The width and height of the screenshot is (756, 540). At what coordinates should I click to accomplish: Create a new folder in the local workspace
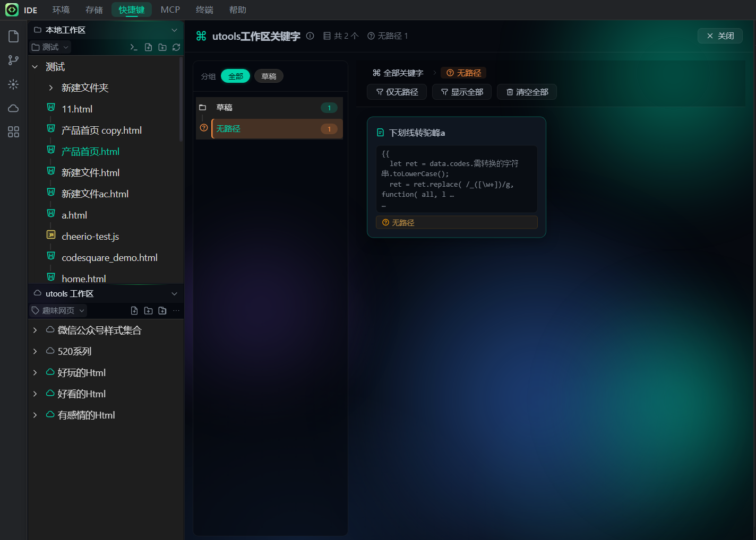click(162, 47)
